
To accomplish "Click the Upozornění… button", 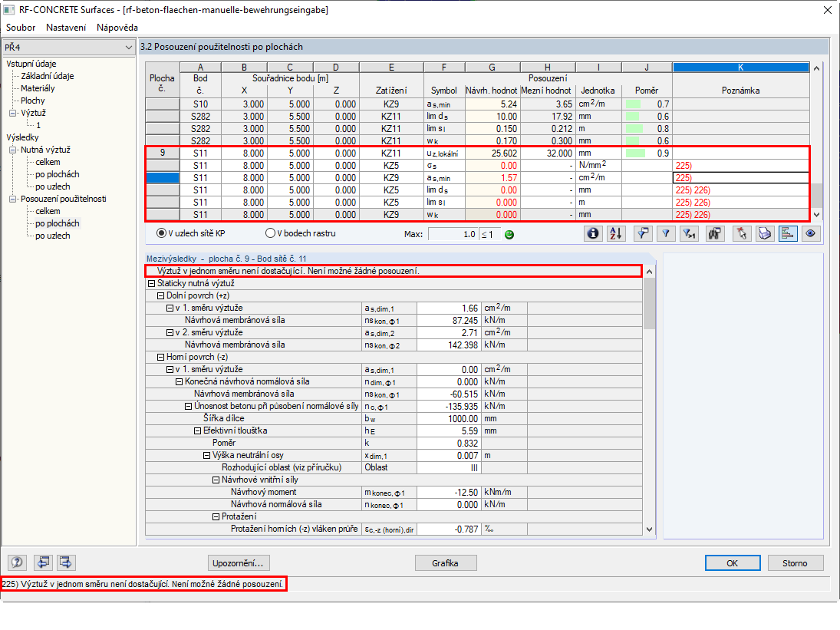I will [239, 563].
